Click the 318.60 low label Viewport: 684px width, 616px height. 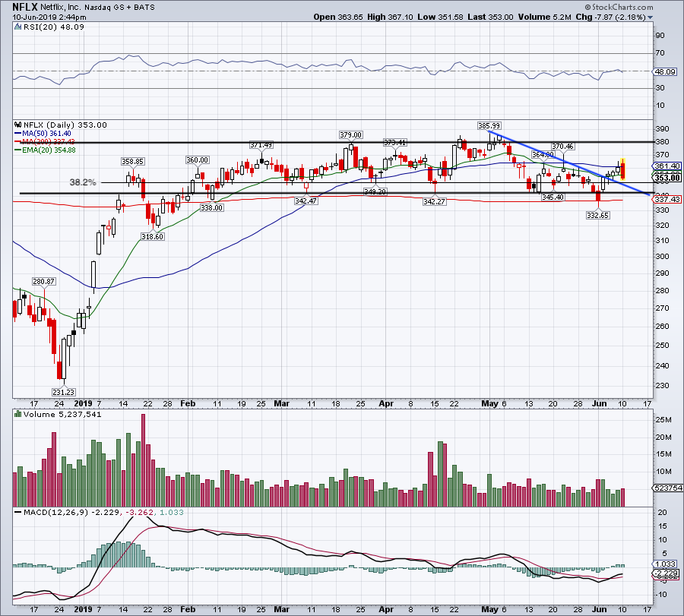153,237
